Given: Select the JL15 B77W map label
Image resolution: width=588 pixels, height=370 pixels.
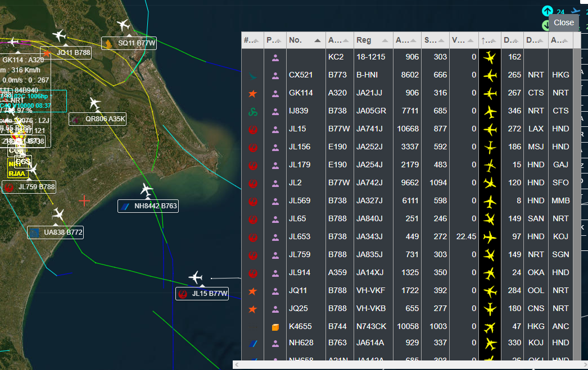Looking at the screenshot, I should [x=202, y=294].
